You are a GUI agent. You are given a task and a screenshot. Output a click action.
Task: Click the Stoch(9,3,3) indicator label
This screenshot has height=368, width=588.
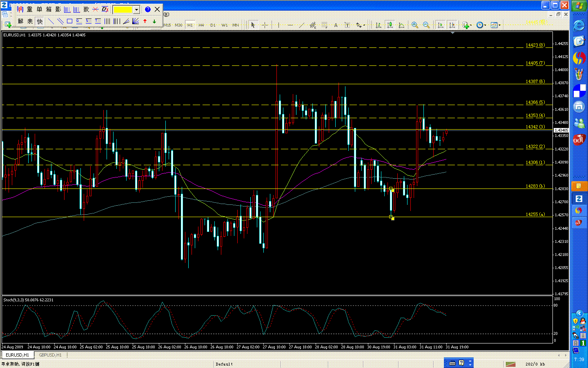point(28,300)
